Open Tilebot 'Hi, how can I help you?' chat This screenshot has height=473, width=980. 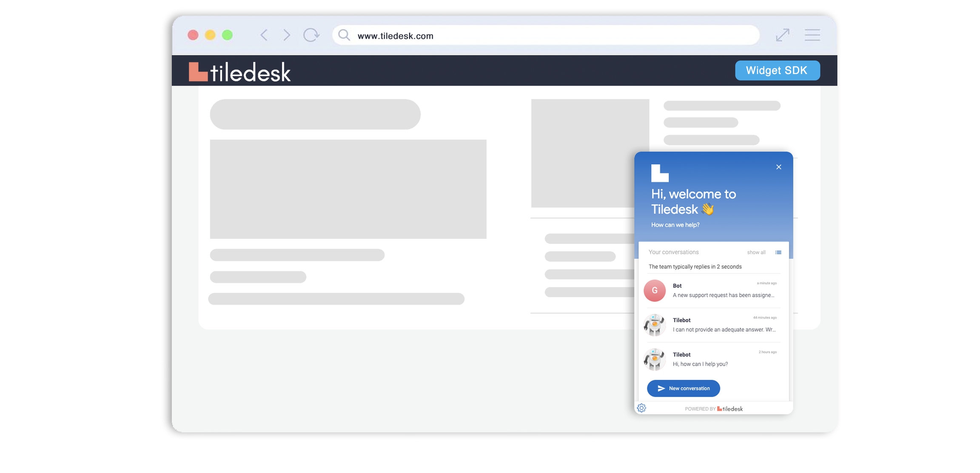723,359
